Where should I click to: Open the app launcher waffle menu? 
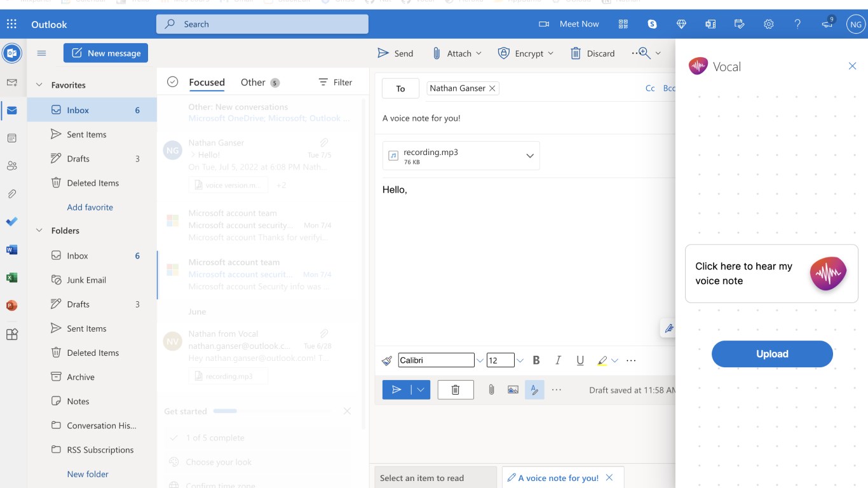click(11, 24)
